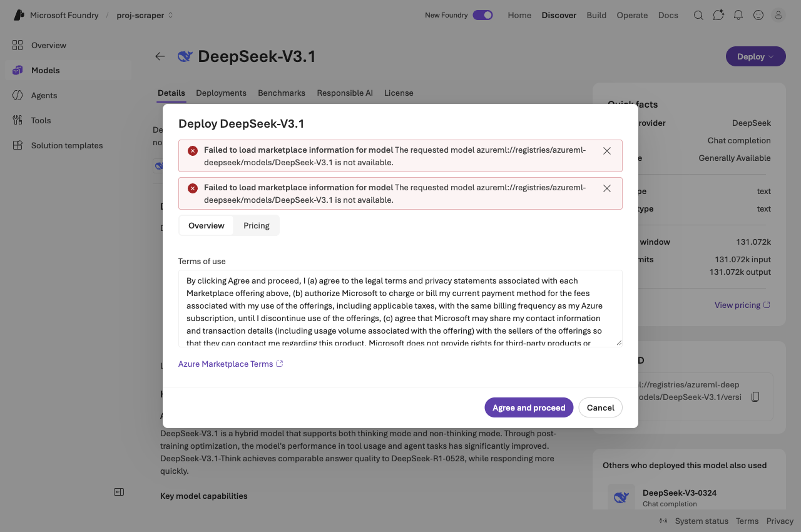Go to Home in top navigation
Viewport: 801px width, 532px height.
point(519,15)
